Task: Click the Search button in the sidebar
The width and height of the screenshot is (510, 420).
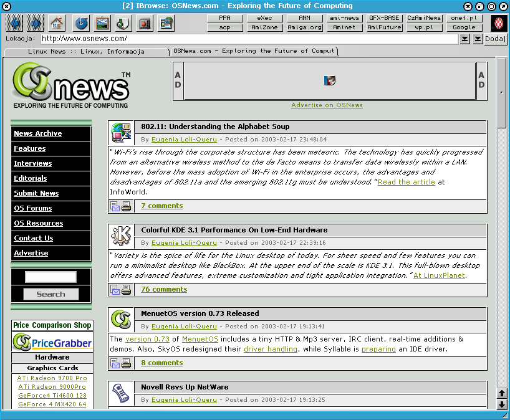Action: pos(51,294)
